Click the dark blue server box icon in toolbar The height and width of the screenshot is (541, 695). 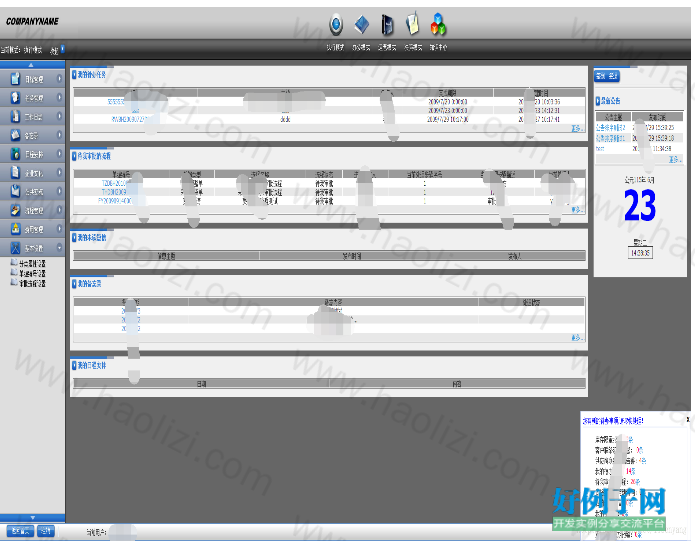tap(387, 24)
